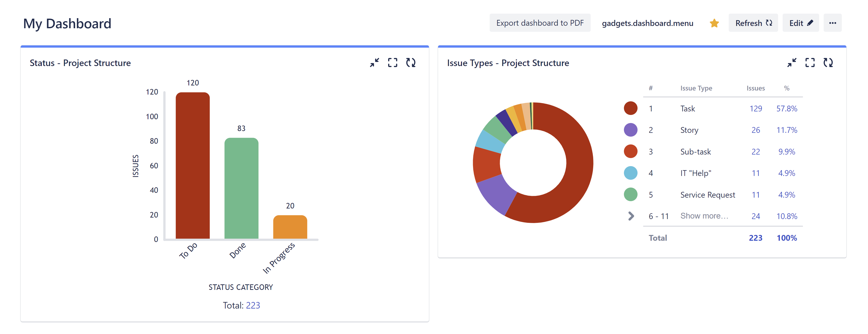Open the 26 Story issues link

(756, 130)
